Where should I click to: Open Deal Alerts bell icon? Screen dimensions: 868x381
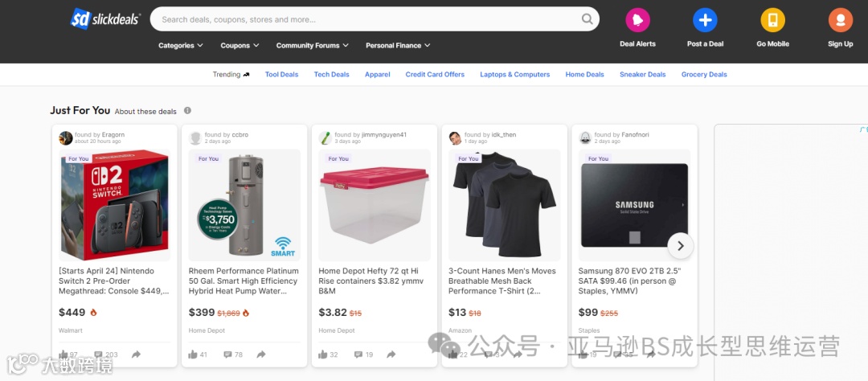pos(637,20)
